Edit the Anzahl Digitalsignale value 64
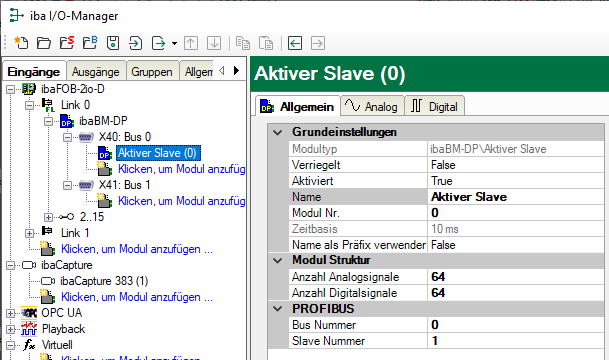 pos(516,293)
